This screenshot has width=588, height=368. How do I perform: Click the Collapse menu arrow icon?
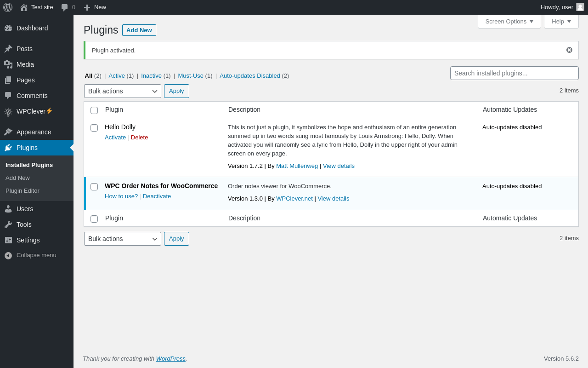pos(8,255)
